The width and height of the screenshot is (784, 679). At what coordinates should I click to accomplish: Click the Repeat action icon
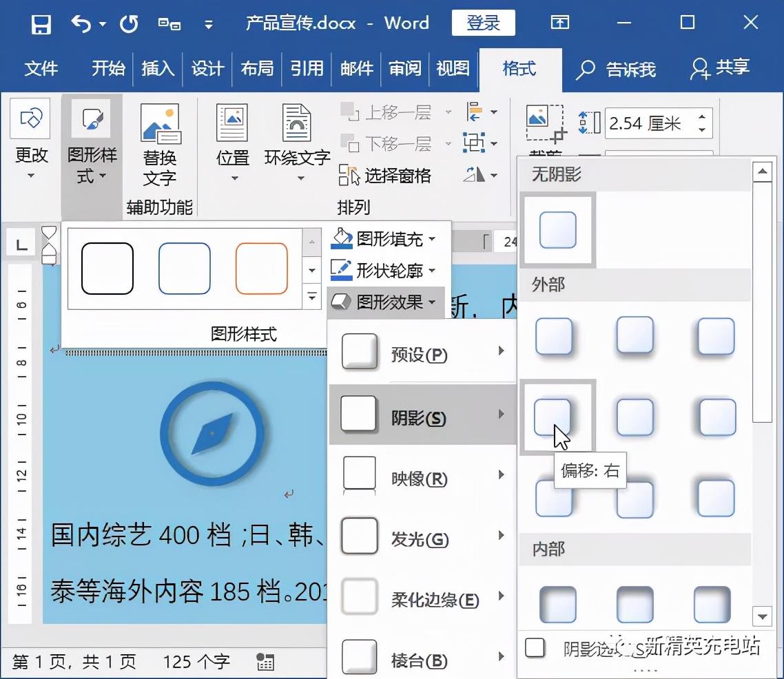click(x=127, y=23)
